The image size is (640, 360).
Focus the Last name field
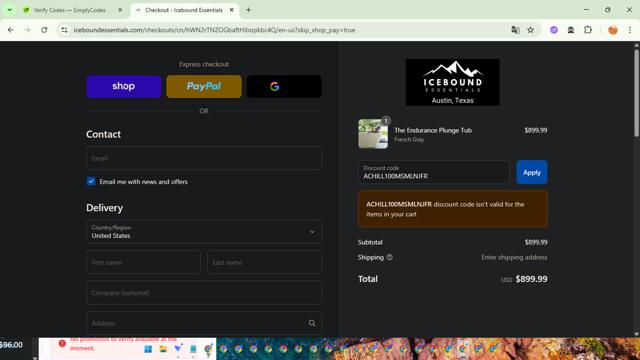pos(264,262)
